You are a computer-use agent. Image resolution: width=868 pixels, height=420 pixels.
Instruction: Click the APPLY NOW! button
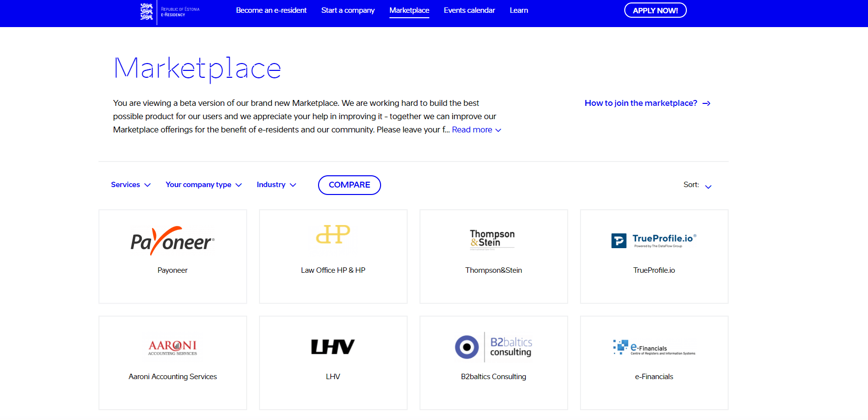click(x=655, y=10)
